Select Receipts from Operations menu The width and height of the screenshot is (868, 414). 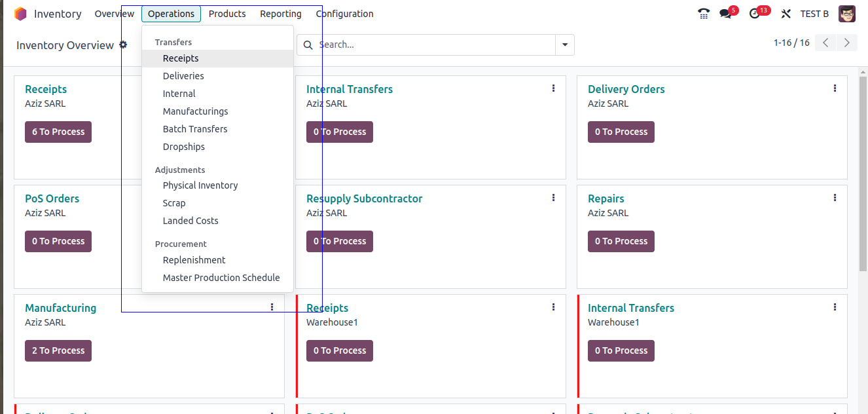[181, 58]
